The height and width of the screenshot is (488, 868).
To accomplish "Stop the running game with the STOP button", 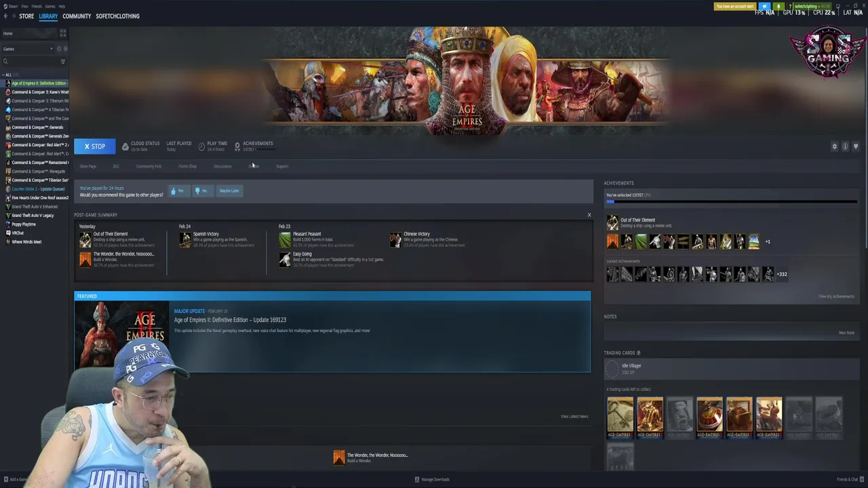I will [x=95, y=146].
